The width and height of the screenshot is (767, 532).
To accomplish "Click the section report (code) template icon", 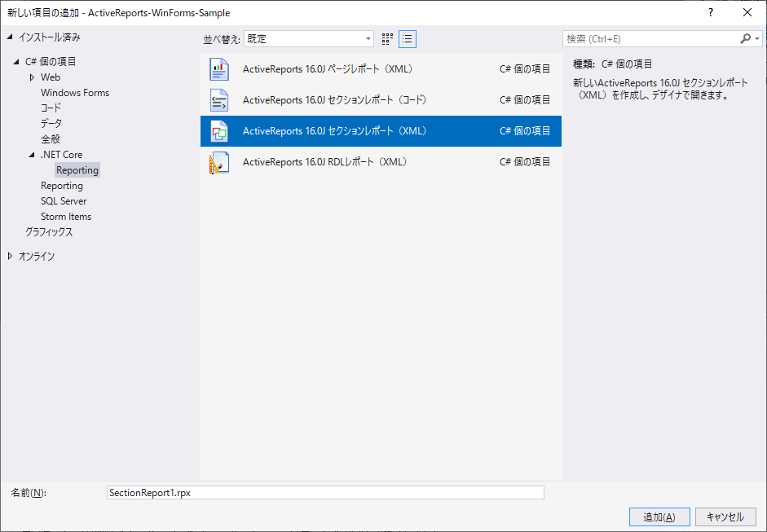I will point(219,99).
